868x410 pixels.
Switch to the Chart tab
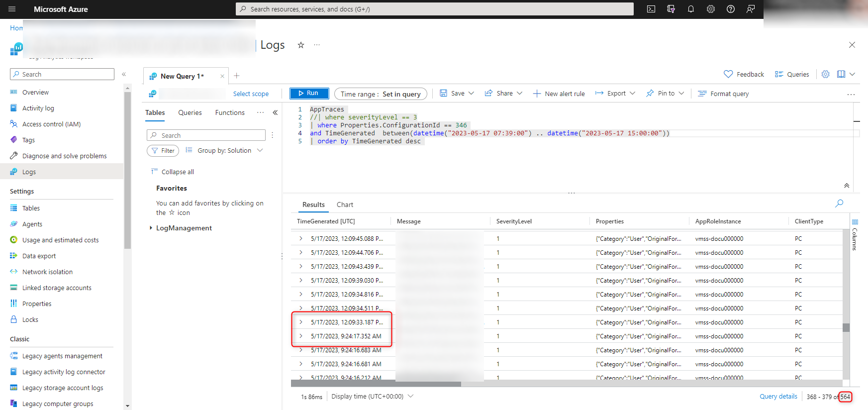(345, 205)
